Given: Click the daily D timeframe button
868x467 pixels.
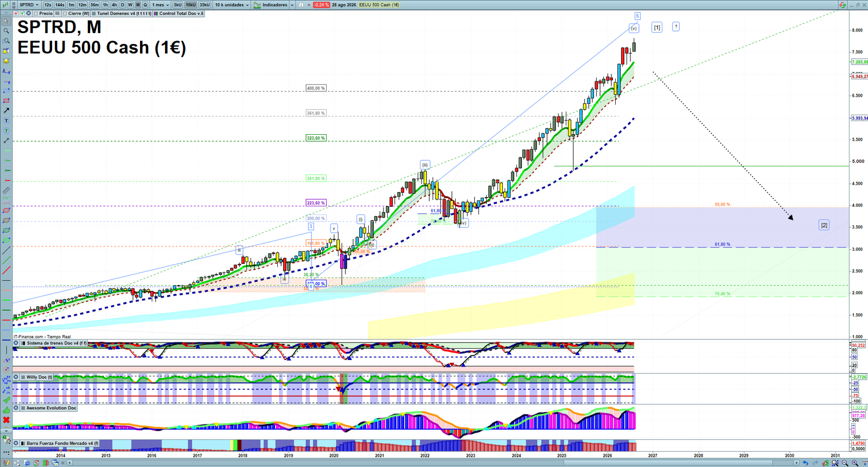Looking at the screenshot, I should coord(122,5).
